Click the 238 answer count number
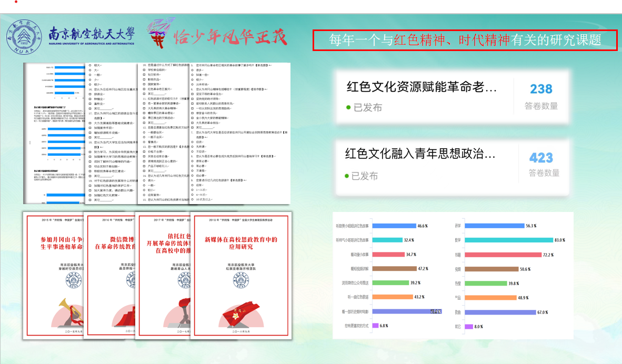622x364 pixels. (541, 89)
